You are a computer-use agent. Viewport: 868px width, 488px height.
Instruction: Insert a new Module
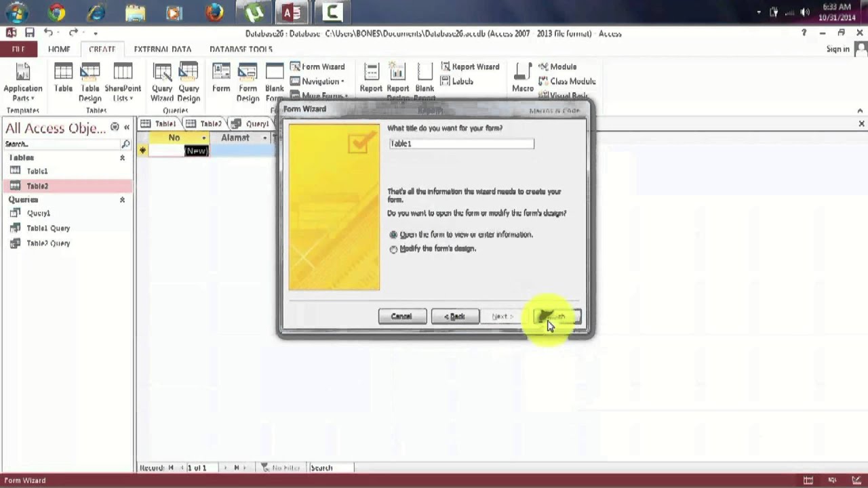[x=557, y=66]
